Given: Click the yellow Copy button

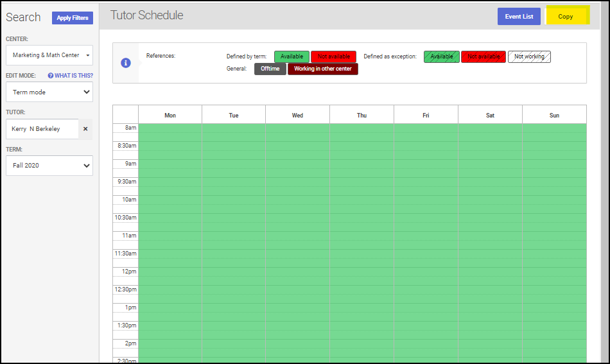Looking at the screenshot, I should (567, 16).
